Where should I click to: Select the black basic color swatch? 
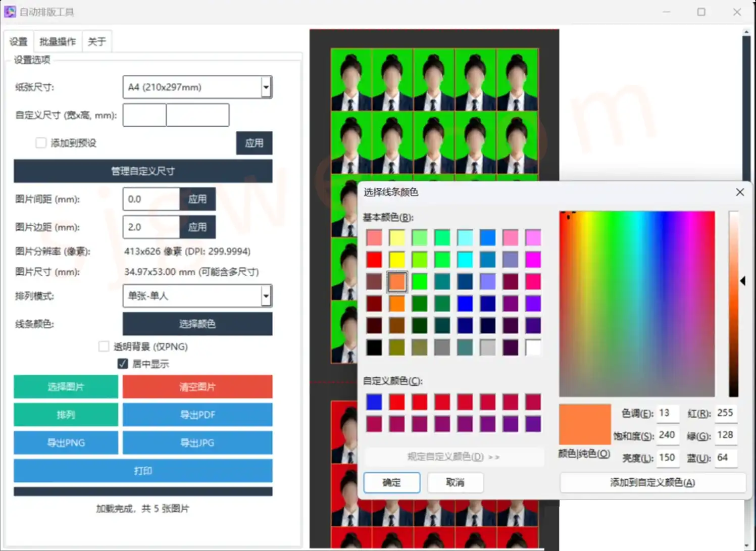click(374, 347)
